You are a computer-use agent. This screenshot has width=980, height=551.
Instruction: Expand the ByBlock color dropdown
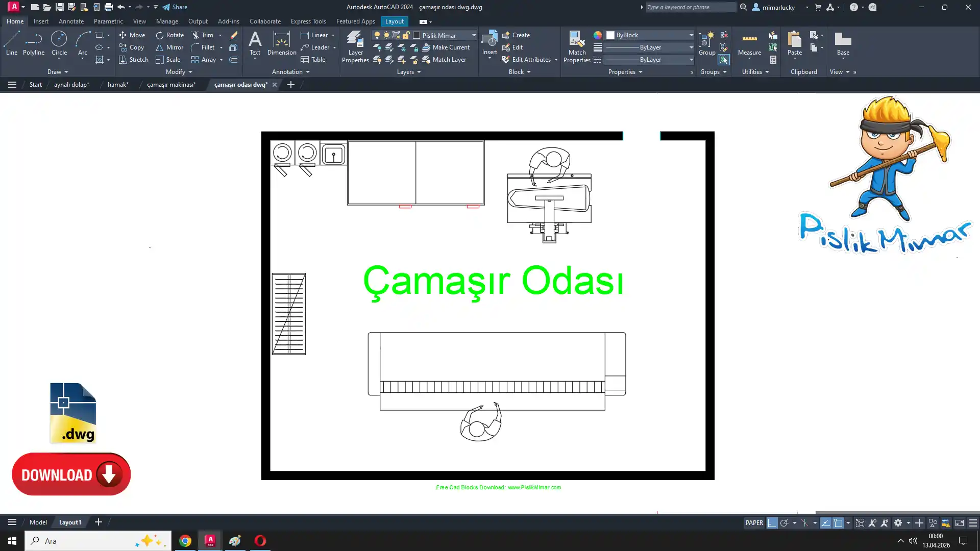[x=691, y=35]
